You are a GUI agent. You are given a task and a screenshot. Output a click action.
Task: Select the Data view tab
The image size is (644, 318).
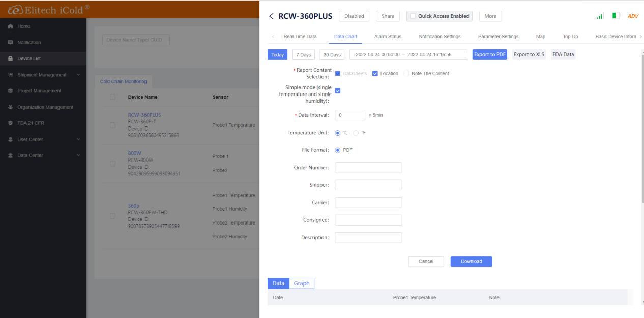pos(278,283)
